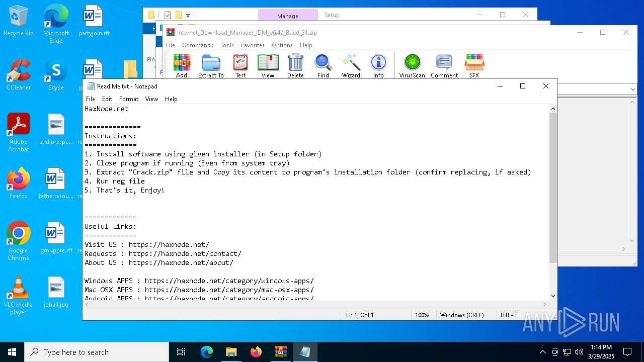The width and height of the screenshot is (644, 362).
Task: Create SFX self-extracting archive
Action: click(474, 66)
